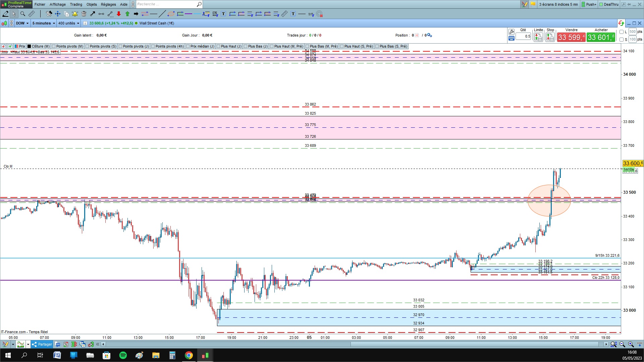Screen dimensions: 644x362
Task: Select the orange ellipse drawing tool
Action: point(171,14)
